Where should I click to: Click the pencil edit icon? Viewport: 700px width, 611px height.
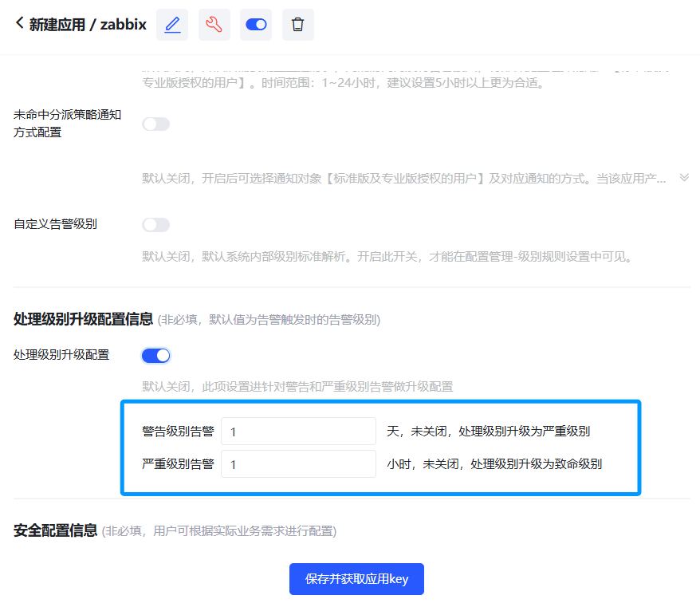pyautogui.click(x=172, y=25)
